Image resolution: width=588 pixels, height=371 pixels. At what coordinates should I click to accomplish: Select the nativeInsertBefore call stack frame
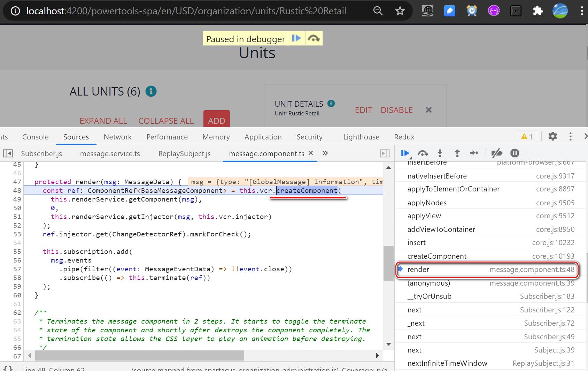pyautogui.click(x=491, y=176)
